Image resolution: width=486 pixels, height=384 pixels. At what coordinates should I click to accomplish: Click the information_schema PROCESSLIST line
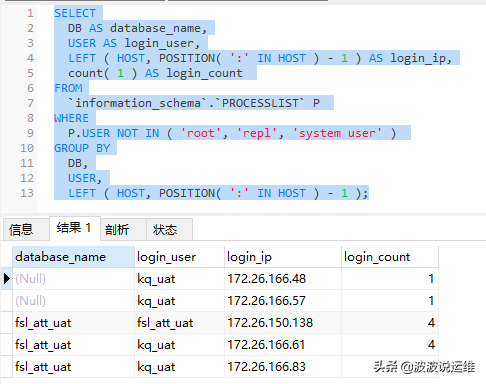pyautogui.click(x=194, y=103)
